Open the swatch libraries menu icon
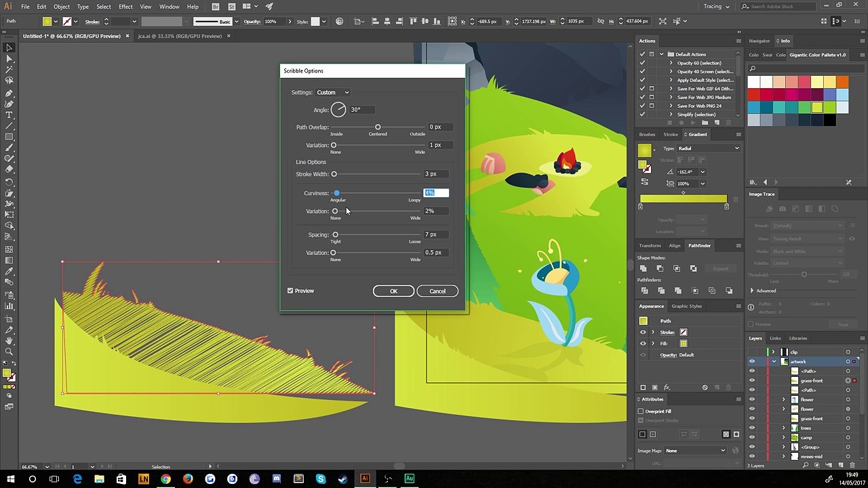 [753, 182]
